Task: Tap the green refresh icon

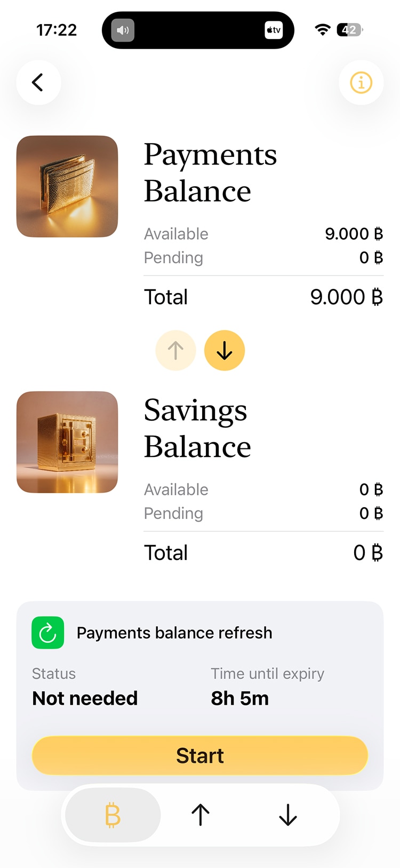Action: coord(48,633)
